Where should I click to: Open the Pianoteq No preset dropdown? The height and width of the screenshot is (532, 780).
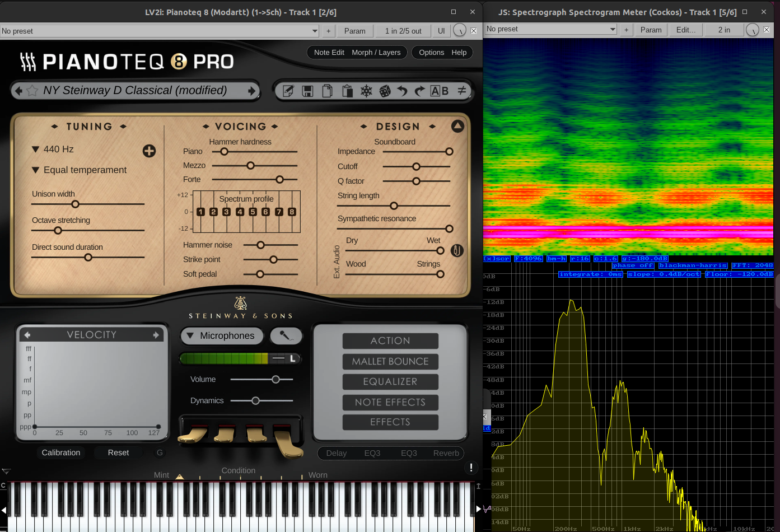160,31
